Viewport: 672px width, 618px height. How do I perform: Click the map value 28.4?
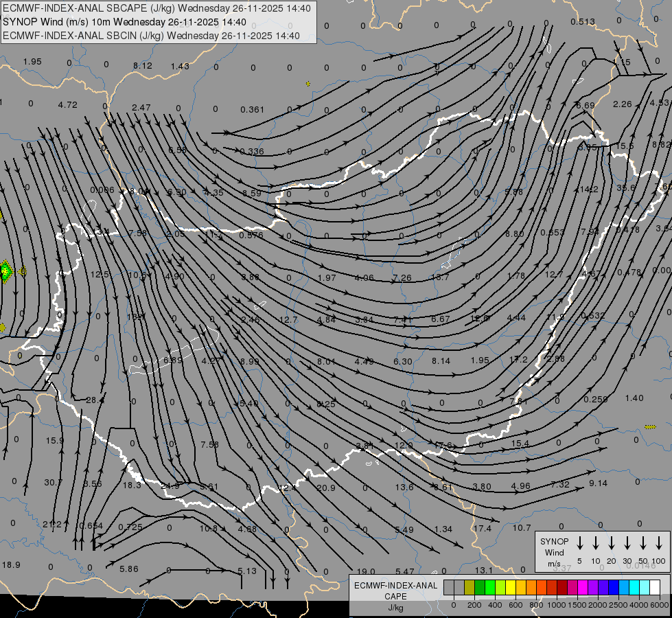tap(95, 400)
